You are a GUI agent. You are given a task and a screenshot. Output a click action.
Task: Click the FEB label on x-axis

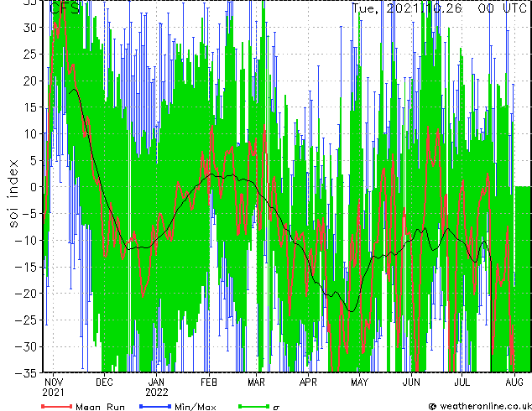[209, 382]
